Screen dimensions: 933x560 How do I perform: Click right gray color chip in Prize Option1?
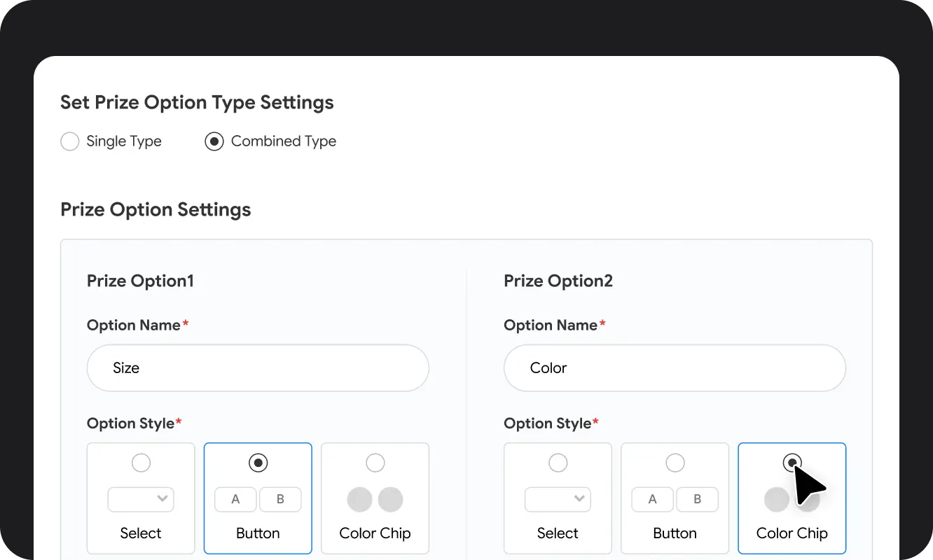(390, 500)
